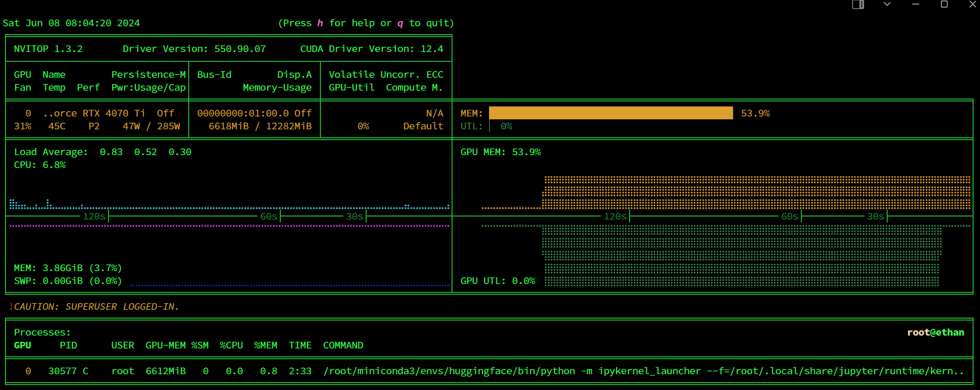The width and height of the screenshot is (980, 390).
Task: Click the 31% fan speed value
Action: [x=22, y=126]
